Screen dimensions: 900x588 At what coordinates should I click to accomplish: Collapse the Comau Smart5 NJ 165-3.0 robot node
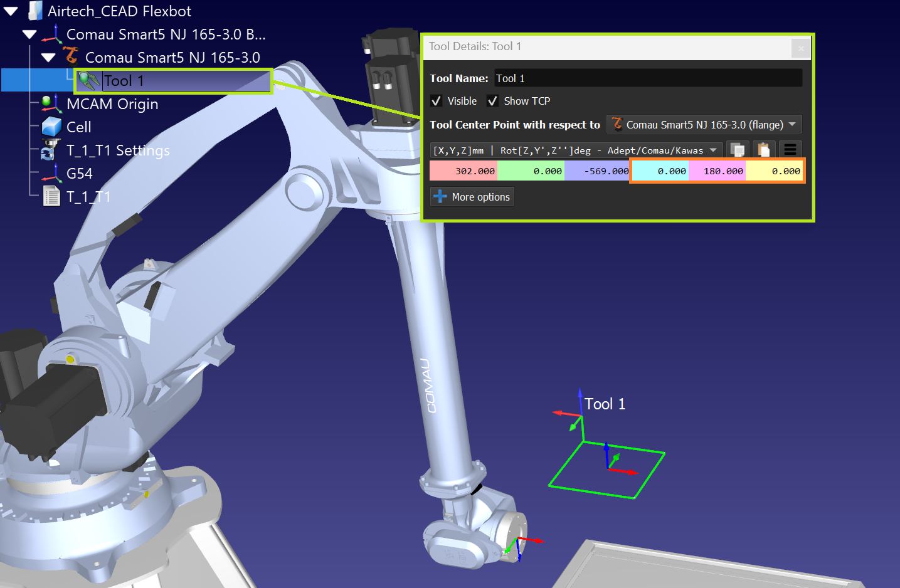(48, 58)
